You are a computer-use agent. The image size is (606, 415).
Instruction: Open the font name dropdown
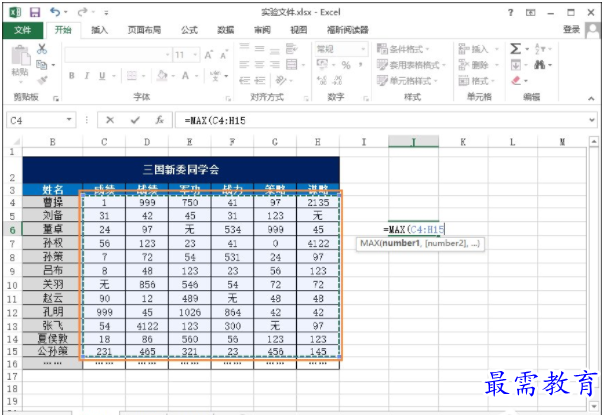(167, 55)
